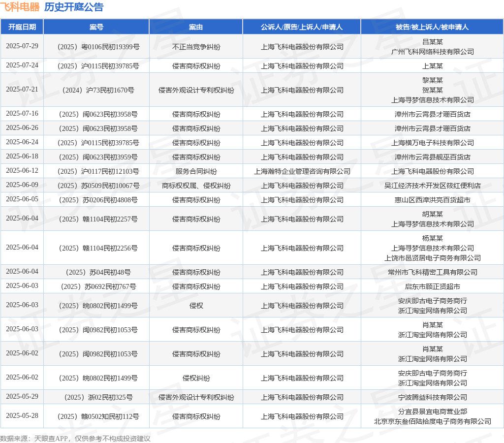Viewport: 504px width, 443px height.
Task: Select case number 粤0106民初19399号
Action: pos(98,47)
